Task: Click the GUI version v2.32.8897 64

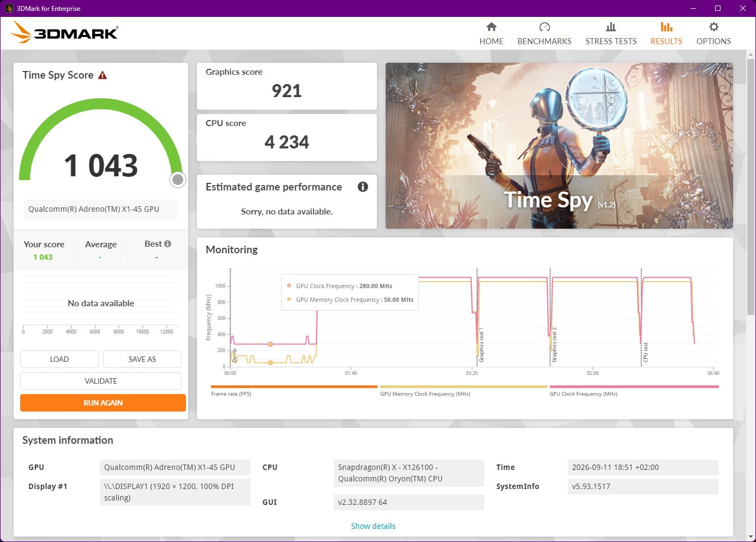Action: [409, 502]
